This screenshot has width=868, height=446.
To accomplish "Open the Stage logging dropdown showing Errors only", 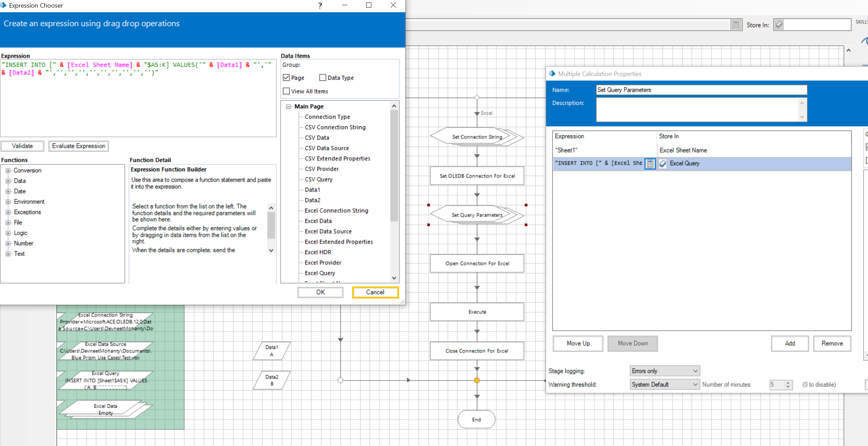I will (694, 371).
